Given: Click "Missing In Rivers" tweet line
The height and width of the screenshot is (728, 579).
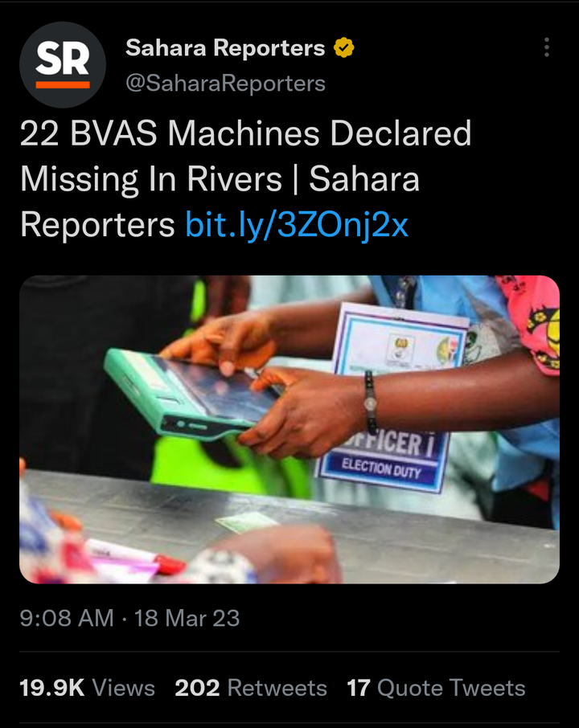Looking at the screenshot, I should click(x=151, y=179).
